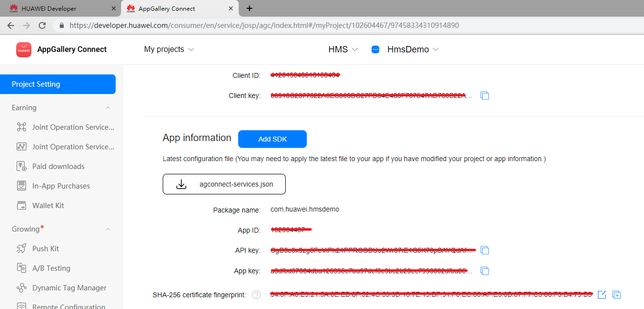Open the help tip for certificate fingerprint
Image resolution: width=644 pixels, height=309 pixels.
pos(256,294)
